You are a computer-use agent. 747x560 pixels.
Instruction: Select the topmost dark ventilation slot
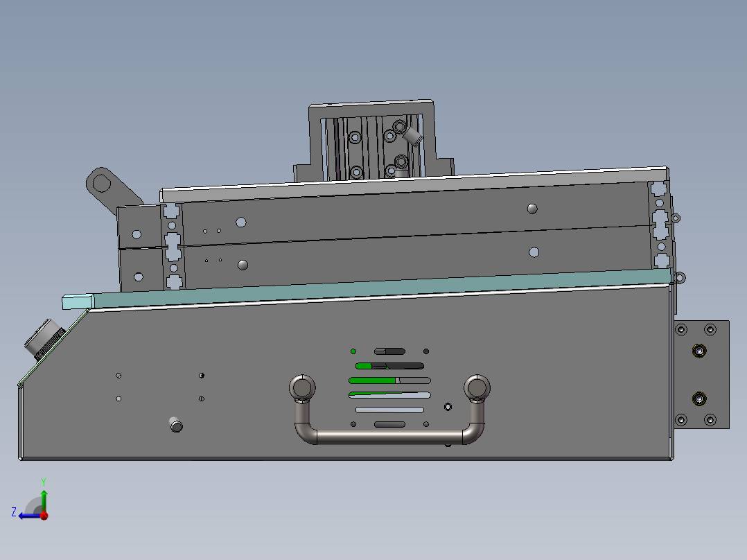[389, 351]
